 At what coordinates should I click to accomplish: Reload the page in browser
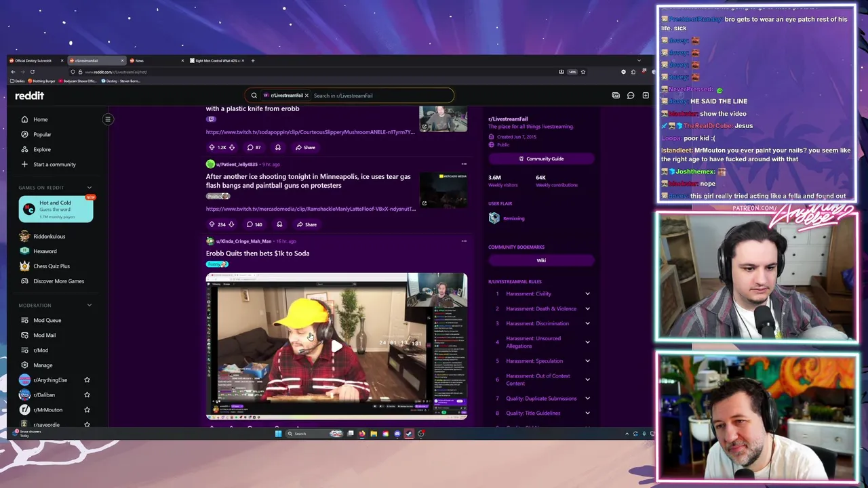32,72
